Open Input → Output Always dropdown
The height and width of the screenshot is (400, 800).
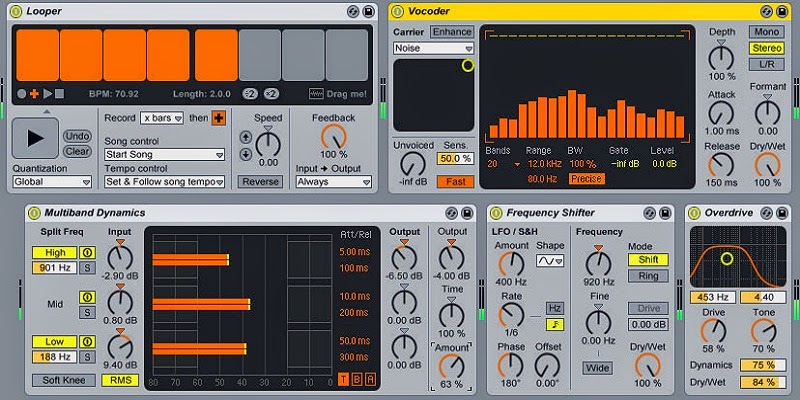tap(334, 182)
